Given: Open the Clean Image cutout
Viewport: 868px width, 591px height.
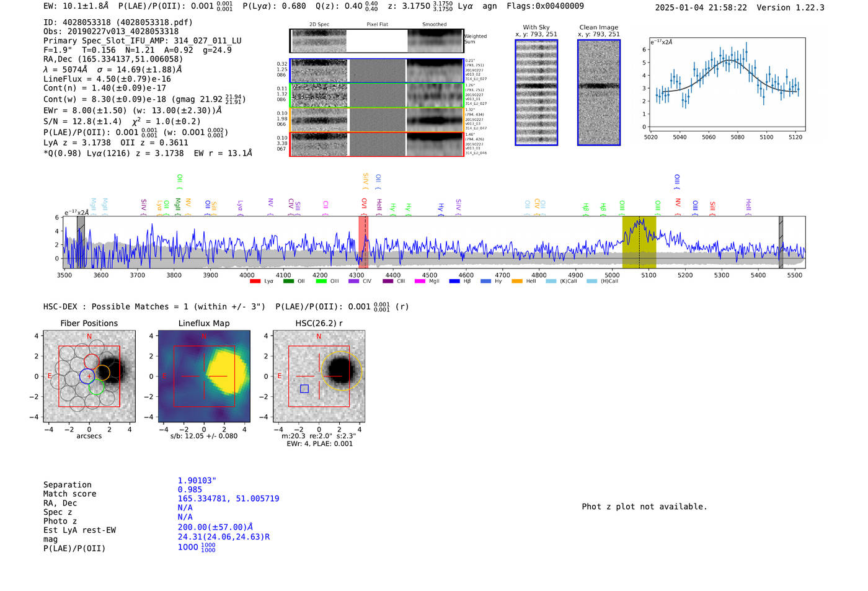Looking at the screenshot, I should tap(599, 92).
